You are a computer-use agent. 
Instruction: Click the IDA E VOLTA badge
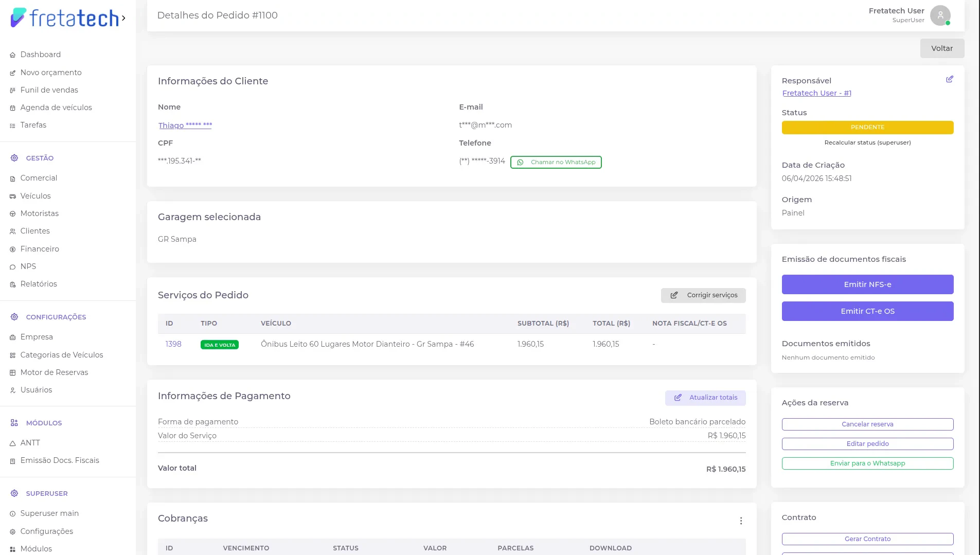[220, 345]
